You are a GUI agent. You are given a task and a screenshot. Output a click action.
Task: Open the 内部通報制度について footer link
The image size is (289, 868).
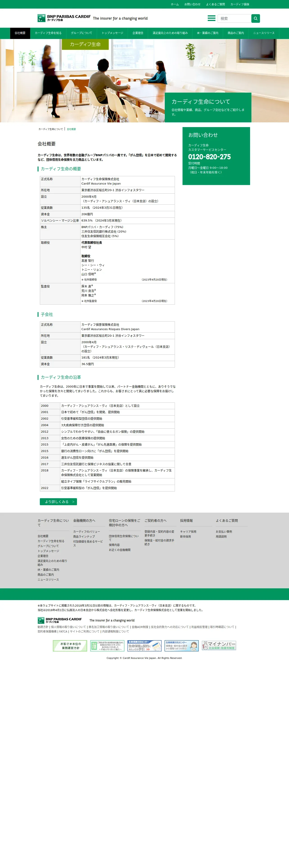[x=115, y=631]
